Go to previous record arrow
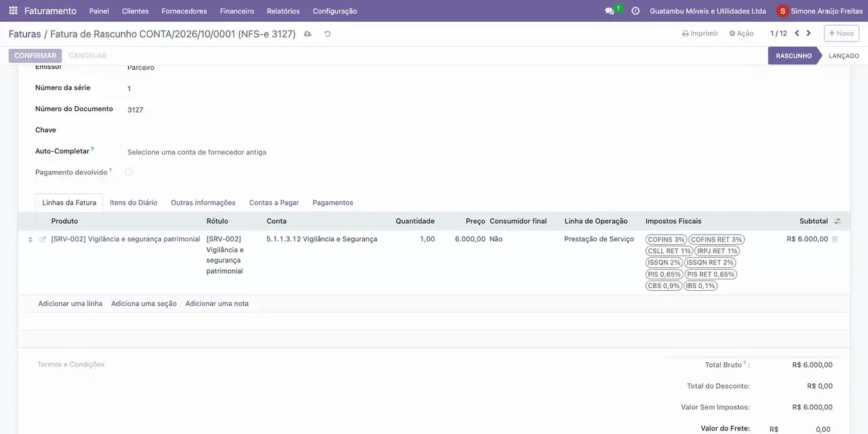 pos(797,33)
